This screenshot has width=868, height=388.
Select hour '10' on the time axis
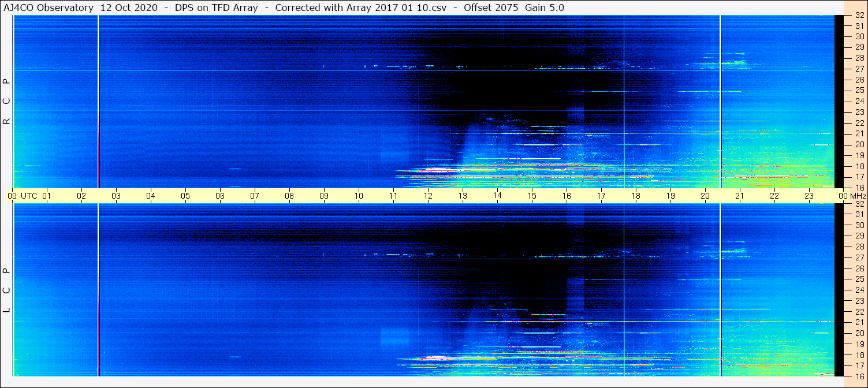(359, 196)
